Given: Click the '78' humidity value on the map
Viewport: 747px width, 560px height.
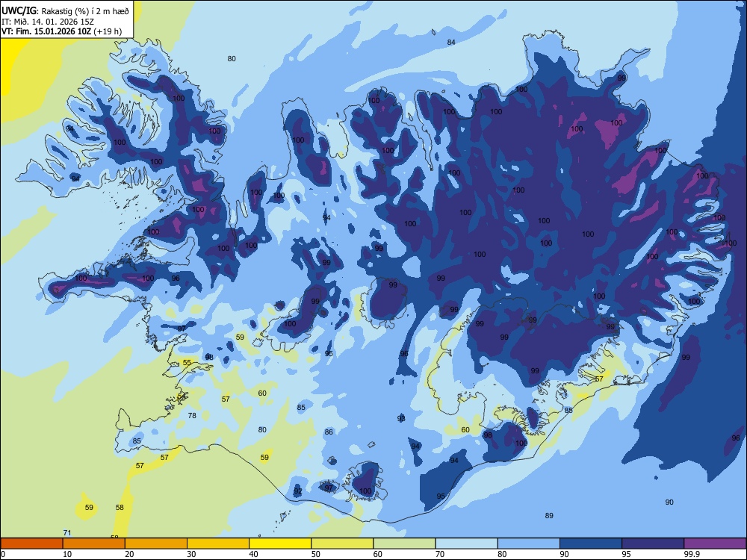Looking at the screenshot, I should pyautogui.click(x=192, y=416).
